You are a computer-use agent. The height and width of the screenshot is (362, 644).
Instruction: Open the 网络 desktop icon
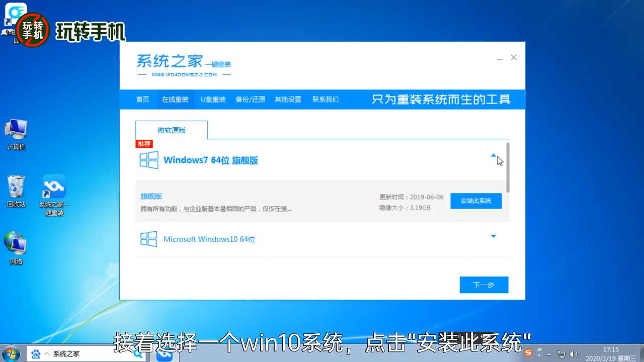tap(16, 248)
